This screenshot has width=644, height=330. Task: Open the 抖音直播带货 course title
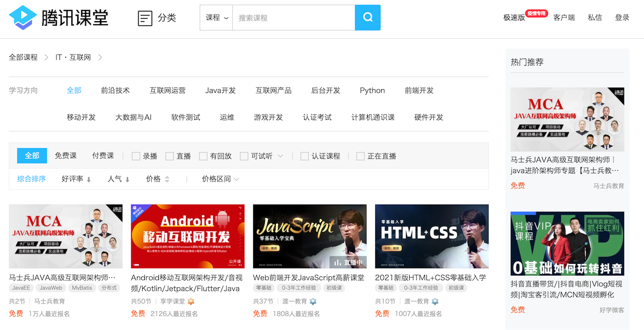click(x=566, y=290)
